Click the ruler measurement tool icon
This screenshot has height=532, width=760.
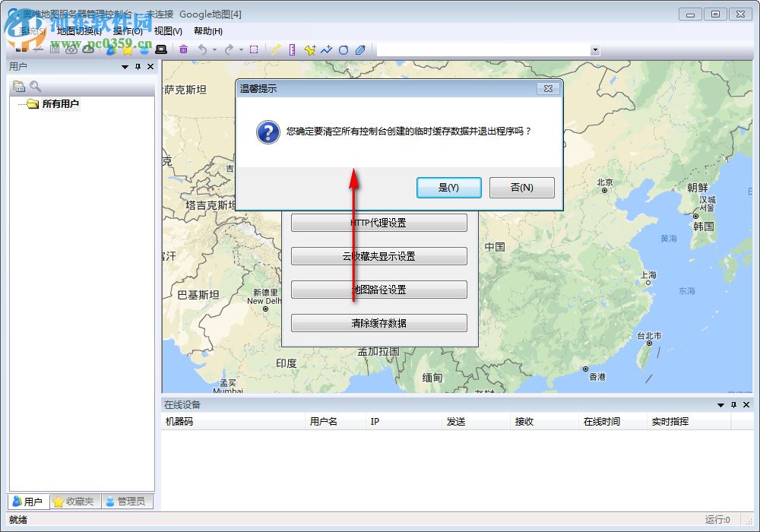click(x=292, y=49)
